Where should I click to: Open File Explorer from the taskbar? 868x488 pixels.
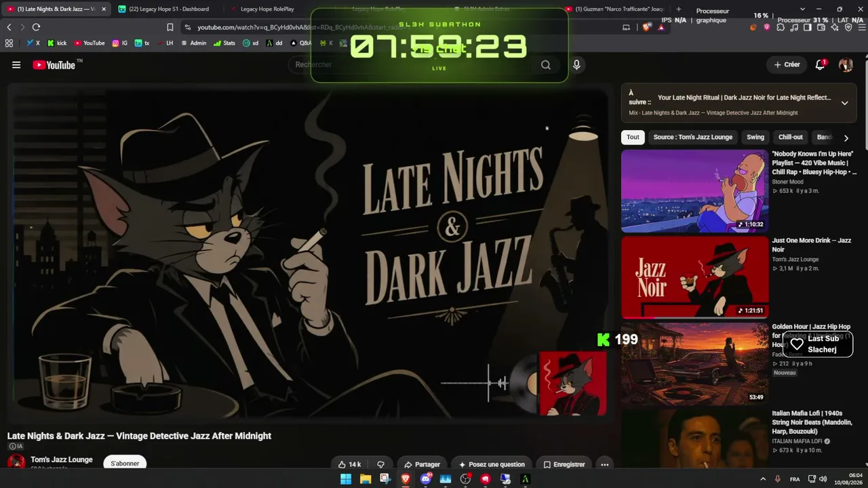pyautogui.click(x=366, y=479)
